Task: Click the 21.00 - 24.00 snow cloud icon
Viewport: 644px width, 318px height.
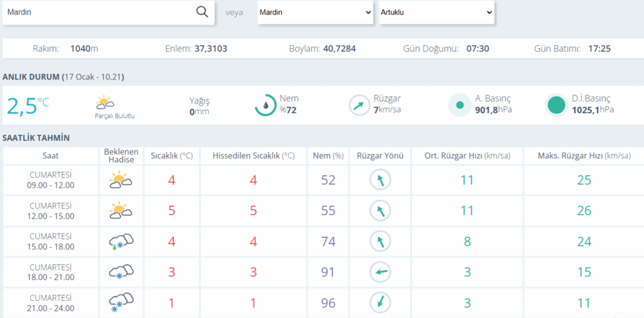Action: (121, 303)
